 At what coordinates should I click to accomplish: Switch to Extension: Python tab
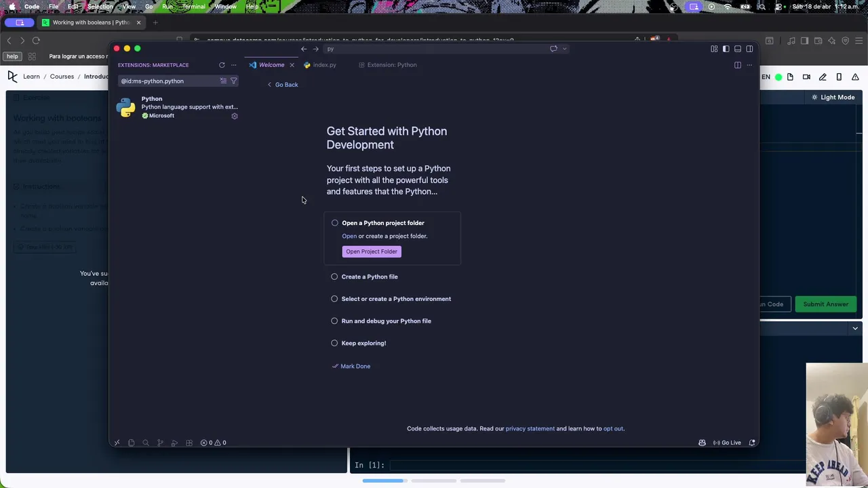387,65
